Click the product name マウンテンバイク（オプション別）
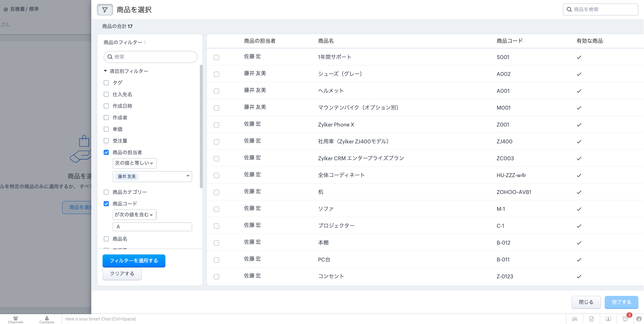Viewport: 644px width, 324px height. pyautogui.click(x=358, y=108)
